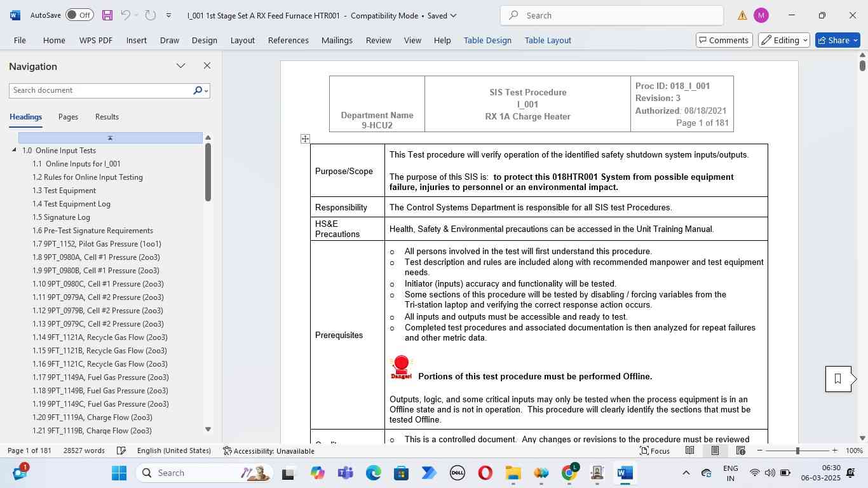Screen dimensions: 868x488
Task: Select the Headings tab in Navigation
Action: [x=26, y=117]
